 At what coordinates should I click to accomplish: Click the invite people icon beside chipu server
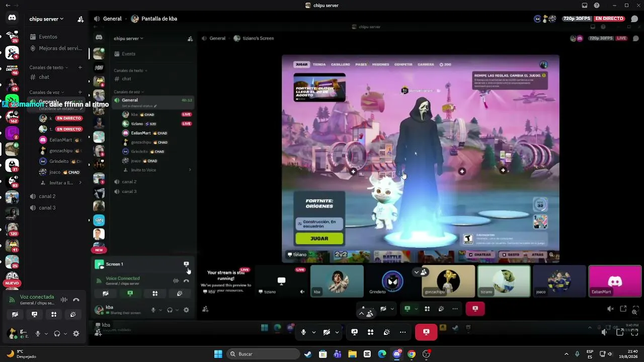pos(80,19)
